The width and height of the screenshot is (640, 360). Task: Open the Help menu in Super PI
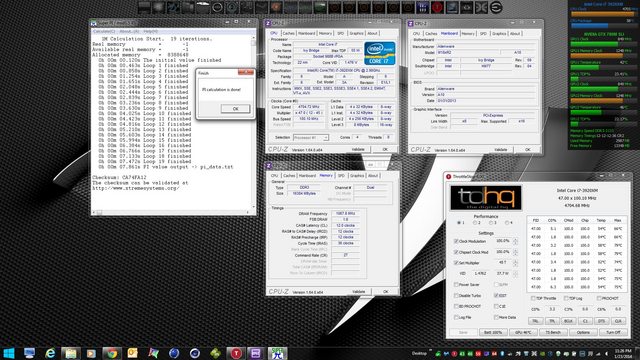(x=150, y=31)
